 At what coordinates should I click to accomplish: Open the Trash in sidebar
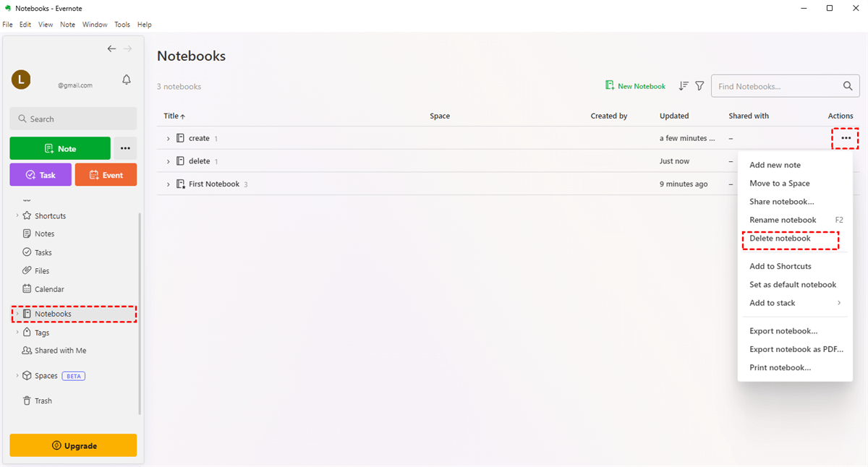43,400
